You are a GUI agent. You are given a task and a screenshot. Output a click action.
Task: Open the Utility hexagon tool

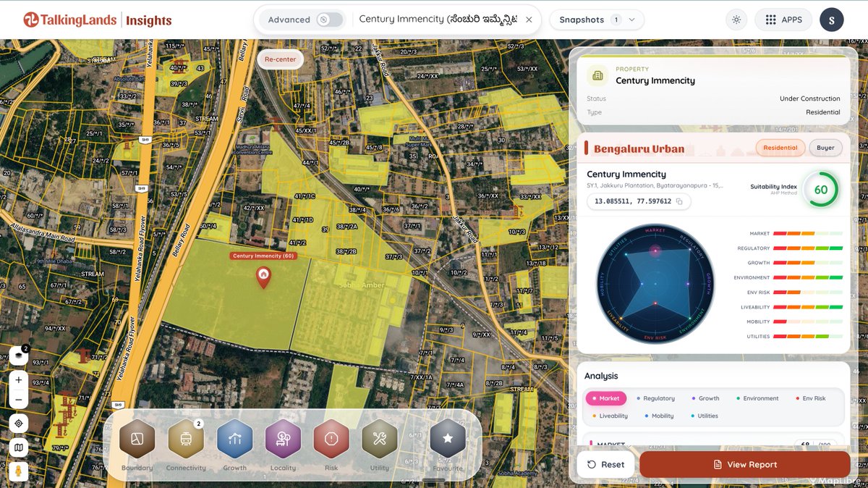[380, 439]
